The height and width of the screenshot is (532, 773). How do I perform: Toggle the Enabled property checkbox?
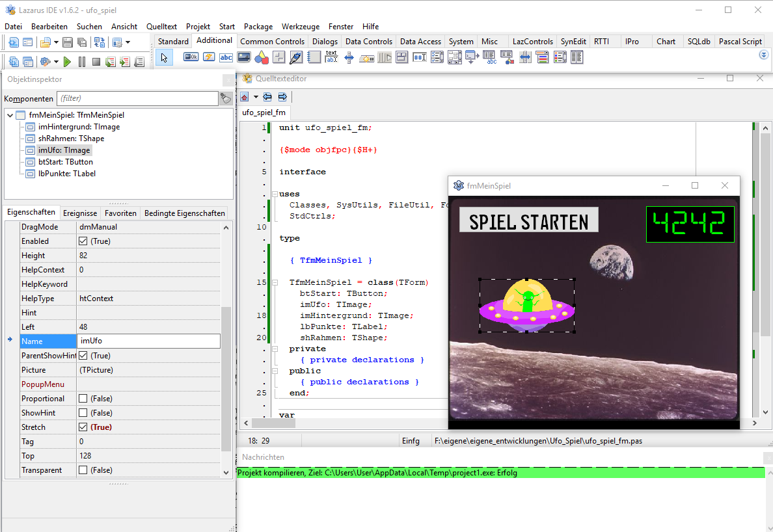pos(83,241)
